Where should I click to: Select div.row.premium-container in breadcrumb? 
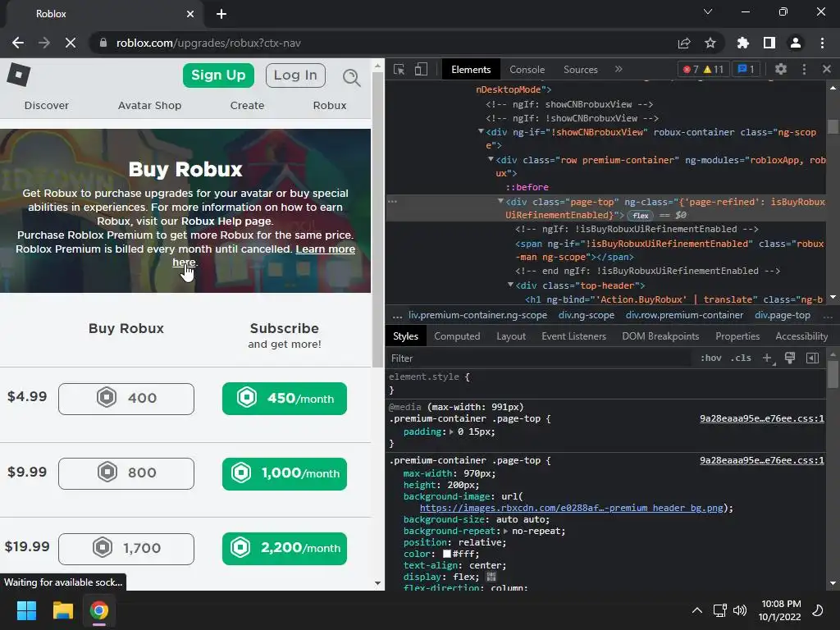(684, 315)
